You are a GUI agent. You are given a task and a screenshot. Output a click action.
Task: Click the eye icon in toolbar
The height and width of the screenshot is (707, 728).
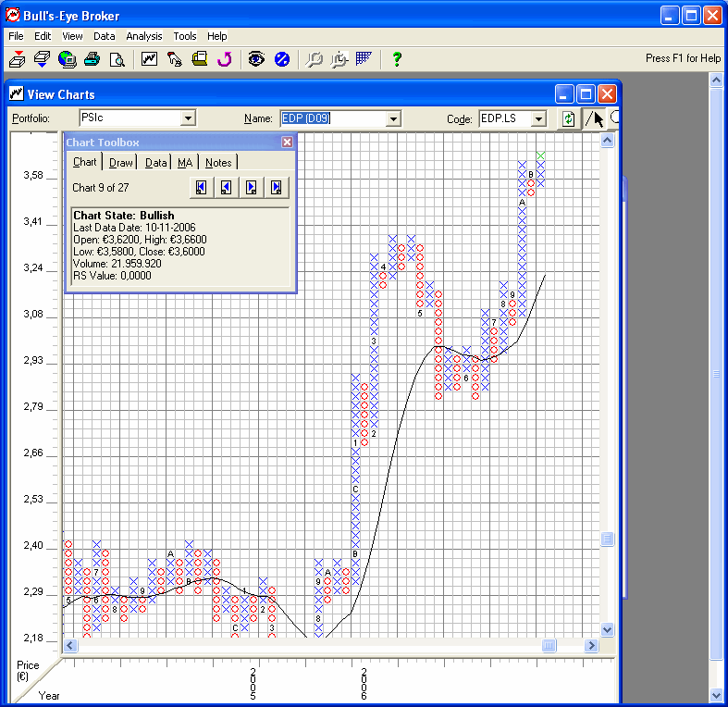coord(256,59)
